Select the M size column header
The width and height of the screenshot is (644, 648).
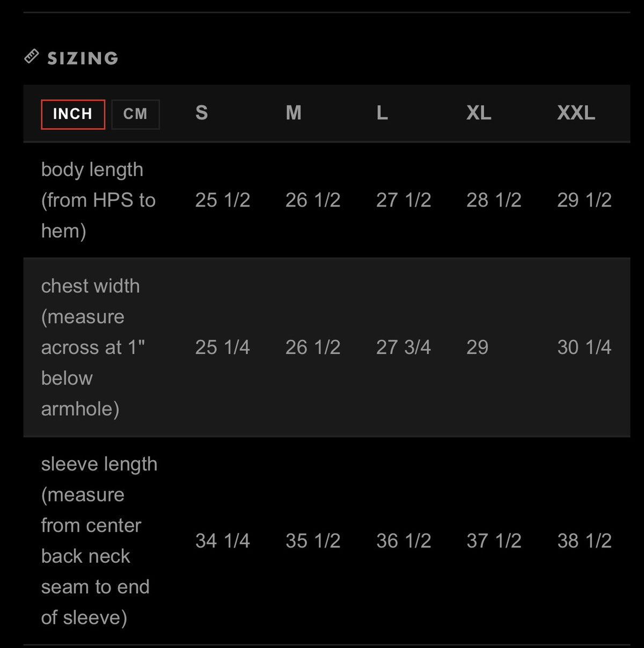tap(294, 113)
